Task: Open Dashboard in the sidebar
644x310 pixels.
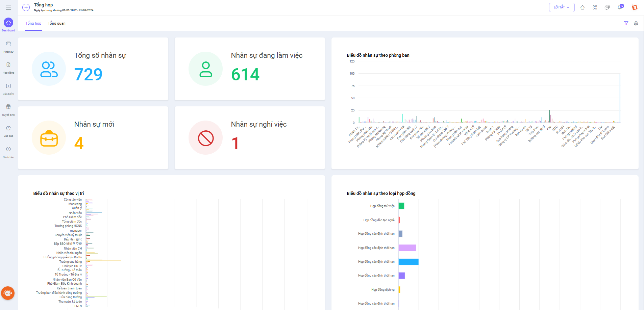Action: tap(8, 25)
